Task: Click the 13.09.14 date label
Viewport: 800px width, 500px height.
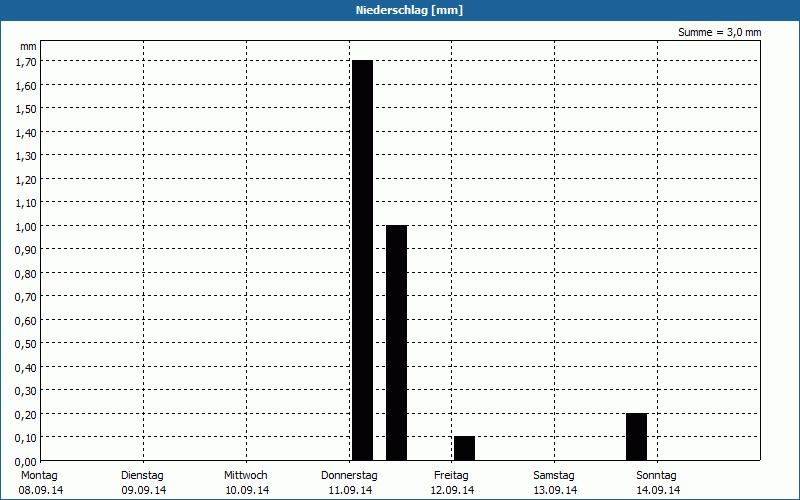Action: (x=555, y=490)
